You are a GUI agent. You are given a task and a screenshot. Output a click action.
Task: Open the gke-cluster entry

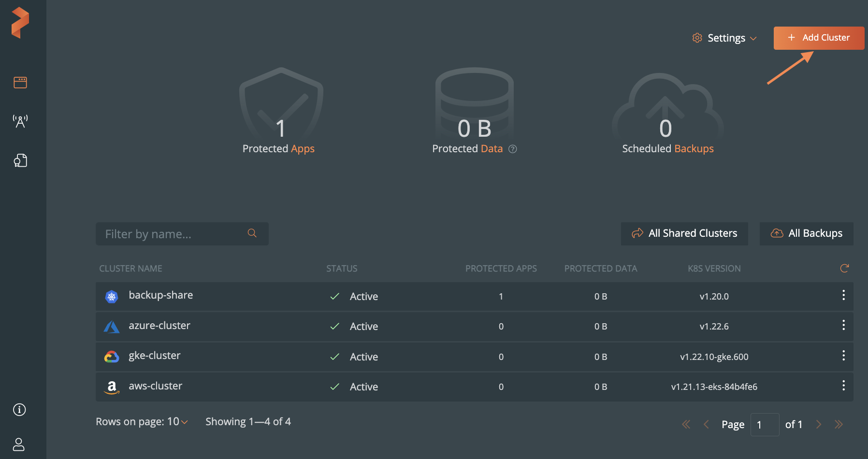(x=155, y=356)
